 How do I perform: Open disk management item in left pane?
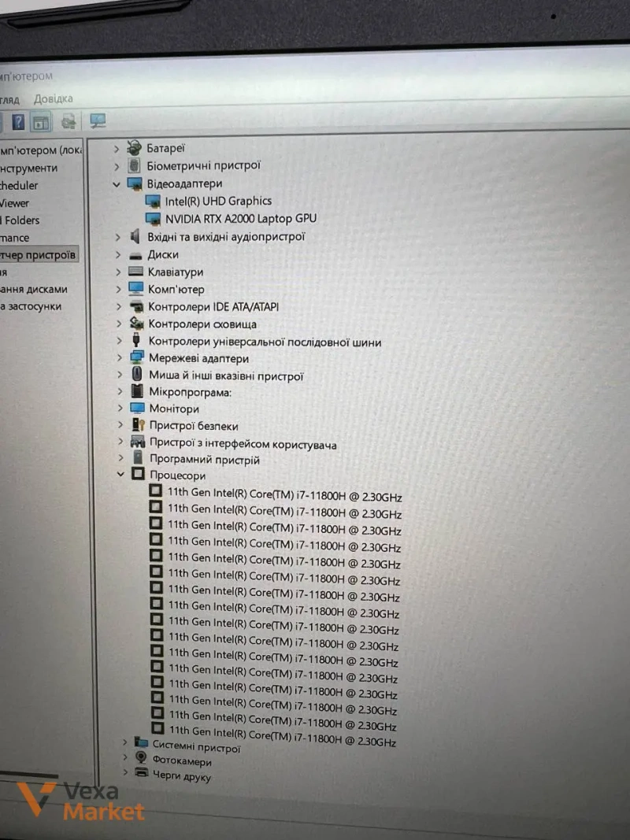[34, 289]
